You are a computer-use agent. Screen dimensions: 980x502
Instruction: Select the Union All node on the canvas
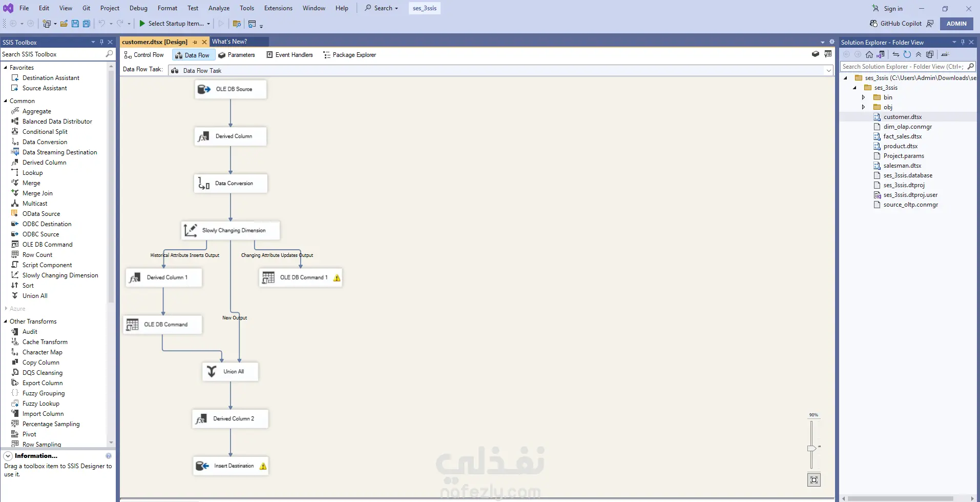231,372
